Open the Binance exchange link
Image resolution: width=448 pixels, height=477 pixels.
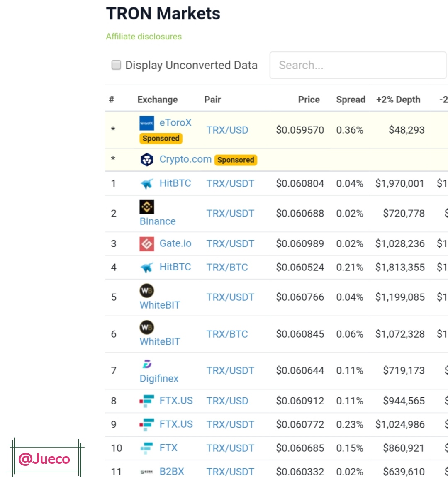158,221
